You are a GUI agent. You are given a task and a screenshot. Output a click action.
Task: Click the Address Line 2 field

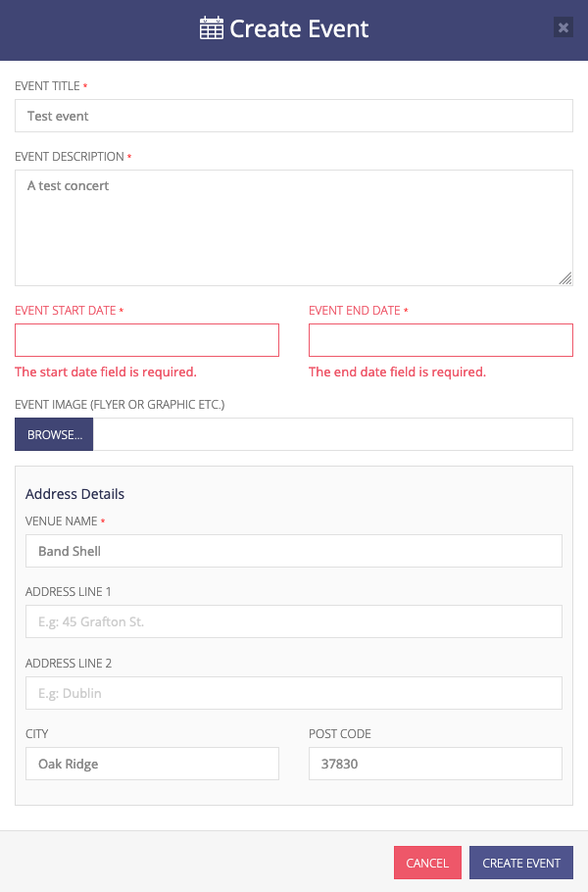293,693
